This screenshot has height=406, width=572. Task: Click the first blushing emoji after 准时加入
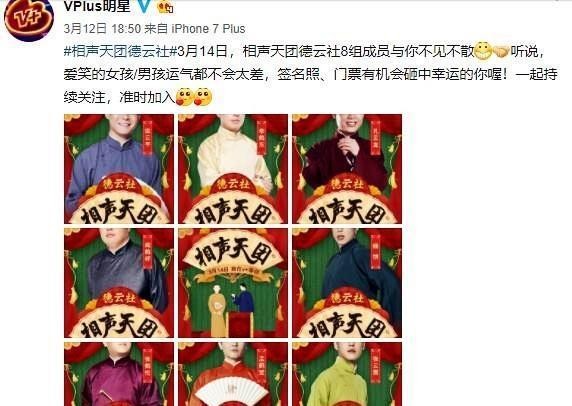point(185,97)
